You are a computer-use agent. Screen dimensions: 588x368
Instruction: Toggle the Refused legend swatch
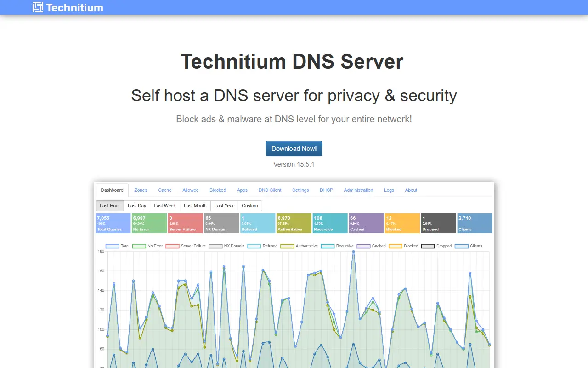[254, 246]
